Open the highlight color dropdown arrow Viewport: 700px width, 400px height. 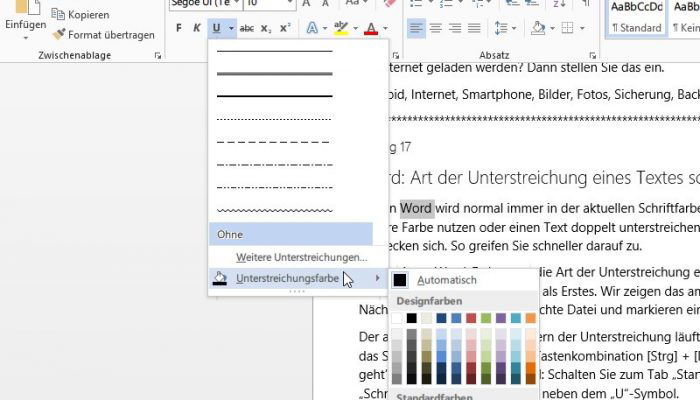point(355,28)
